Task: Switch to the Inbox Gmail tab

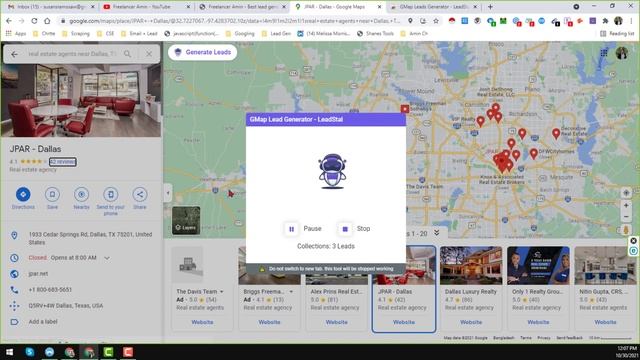Action: pyautogui.click(x=51, y=7)
